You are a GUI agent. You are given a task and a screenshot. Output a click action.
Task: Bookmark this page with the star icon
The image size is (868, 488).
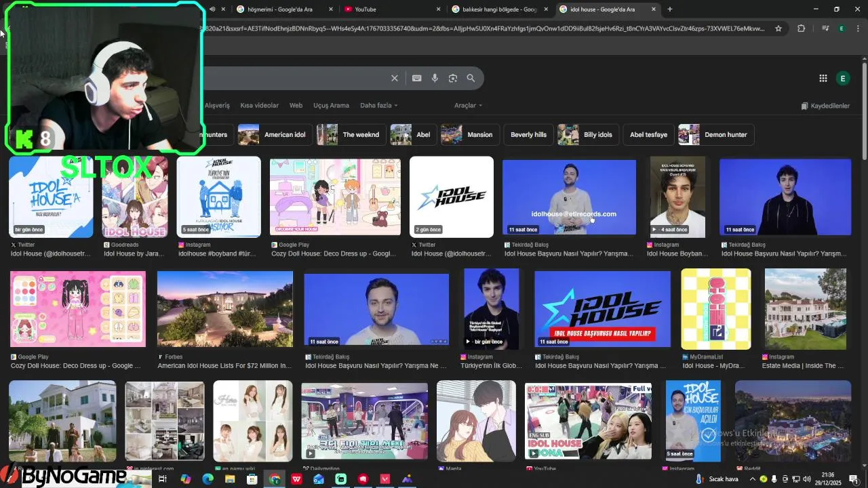778,28
